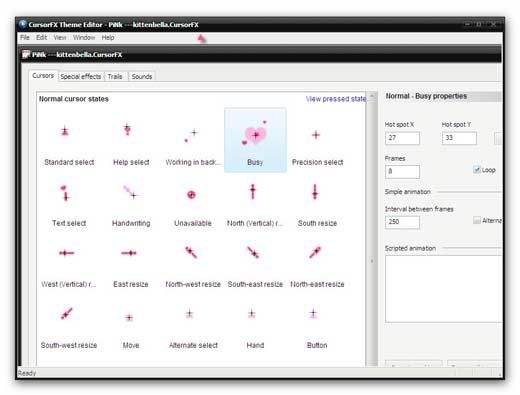Choose the Help select cursor icon
Image resolution: width=520 pixels, height=395 pixels.
pyautogui.click(x=127, y=129)
